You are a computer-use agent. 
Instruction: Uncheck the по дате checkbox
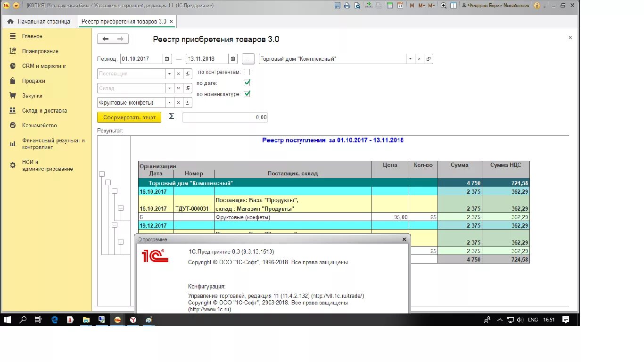pos(247,82)
